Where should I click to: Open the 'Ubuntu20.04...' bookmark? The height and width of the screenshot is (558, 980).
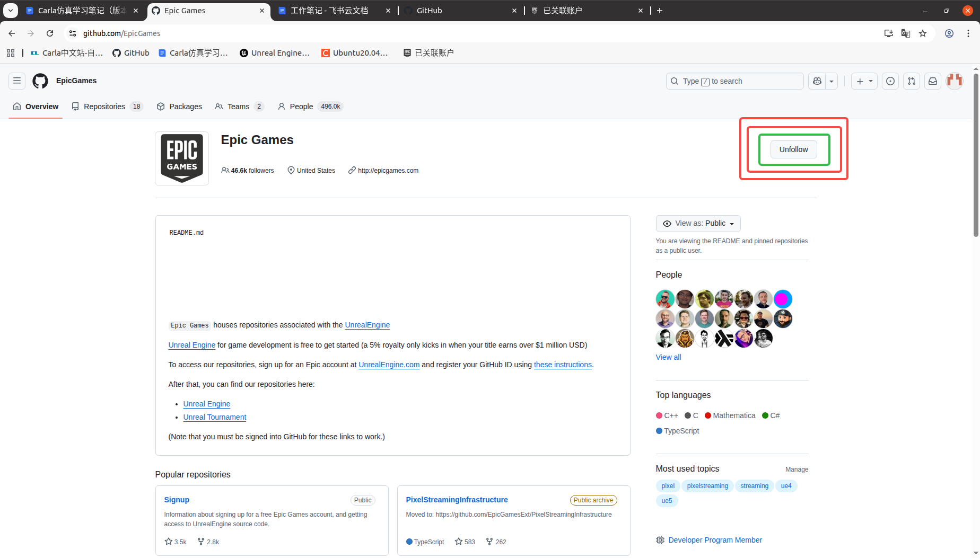(x=355, y=53)
